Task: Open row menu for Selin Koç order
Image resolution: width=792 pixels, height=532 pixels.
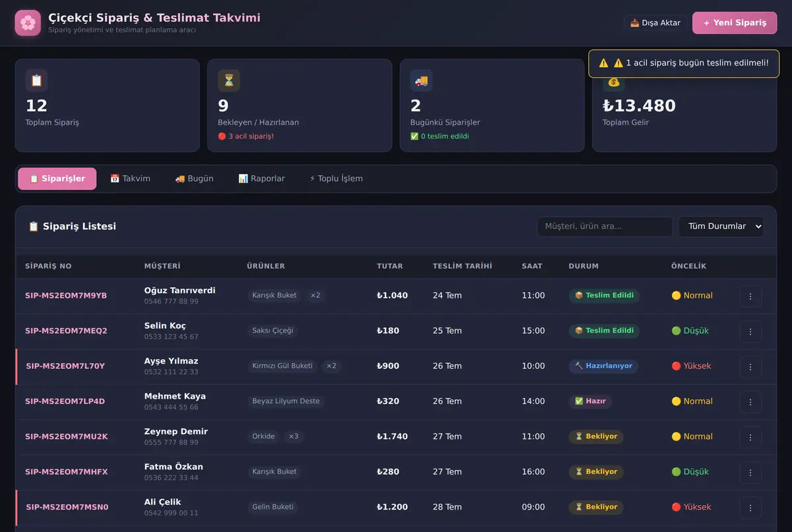Action: [x=750, y=331]
